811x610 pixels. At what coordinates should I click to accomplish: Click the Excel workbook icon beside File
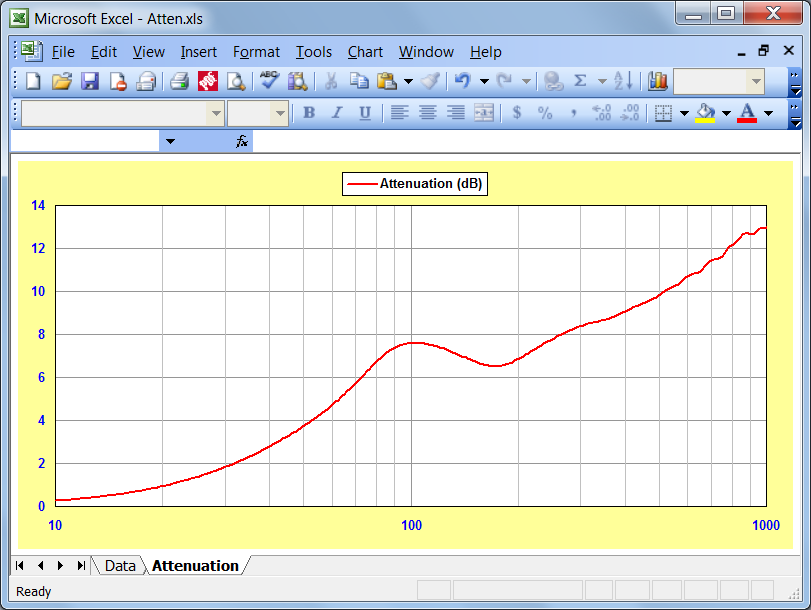[31, 51]
